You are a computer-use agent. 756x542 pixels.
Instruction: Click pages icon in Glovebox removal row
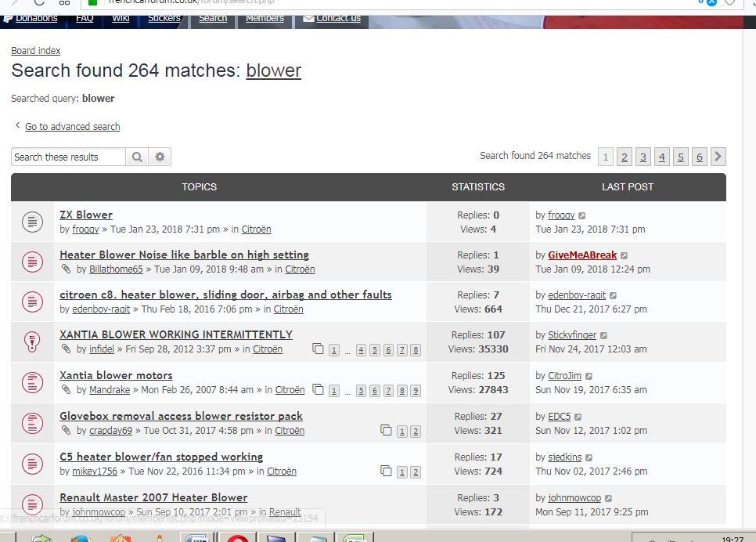[386, 430]
